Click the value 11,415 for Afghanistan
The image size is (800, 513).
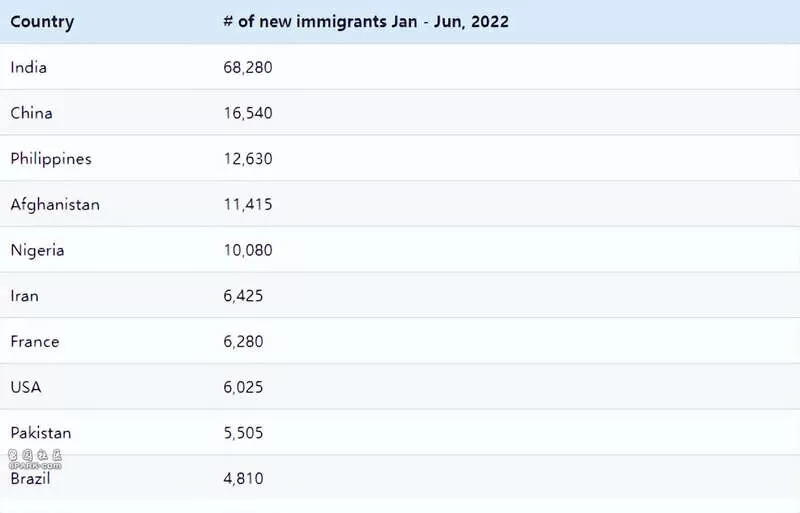coord(248,204)
